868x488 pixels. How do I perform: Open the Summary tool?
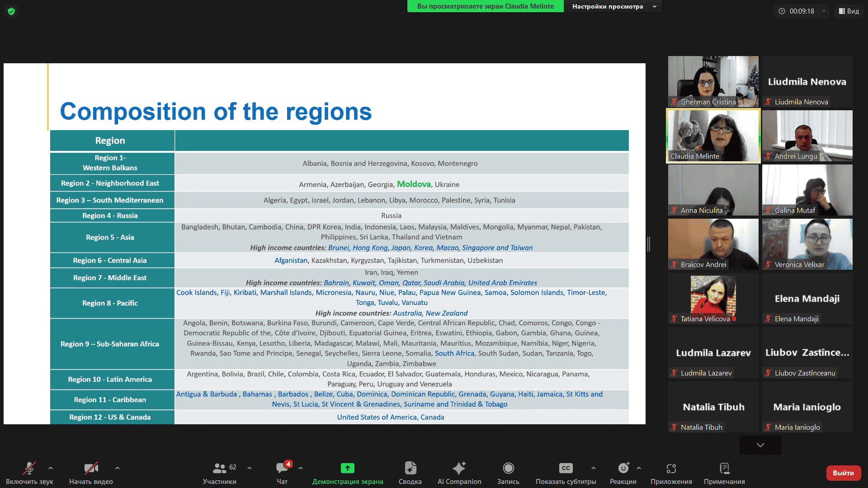(410, 469)
